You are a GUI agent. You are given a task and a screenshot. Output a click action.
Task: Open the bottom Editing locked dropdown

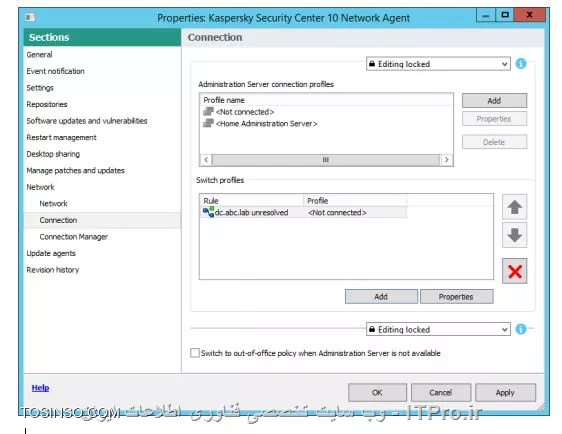click(x=438, y=329)
